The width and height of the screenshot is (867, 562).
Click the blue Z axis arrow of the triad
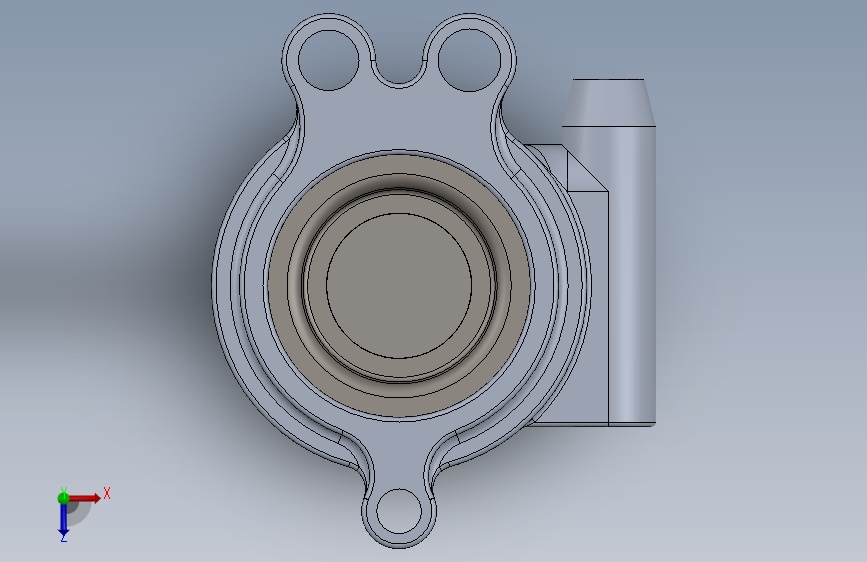[64, 520]
